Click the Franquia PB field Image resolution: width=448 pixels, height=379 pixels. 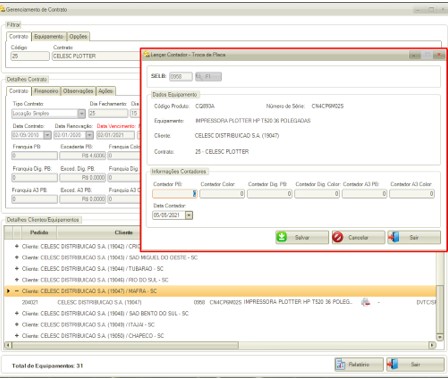(x=34, y=155)
